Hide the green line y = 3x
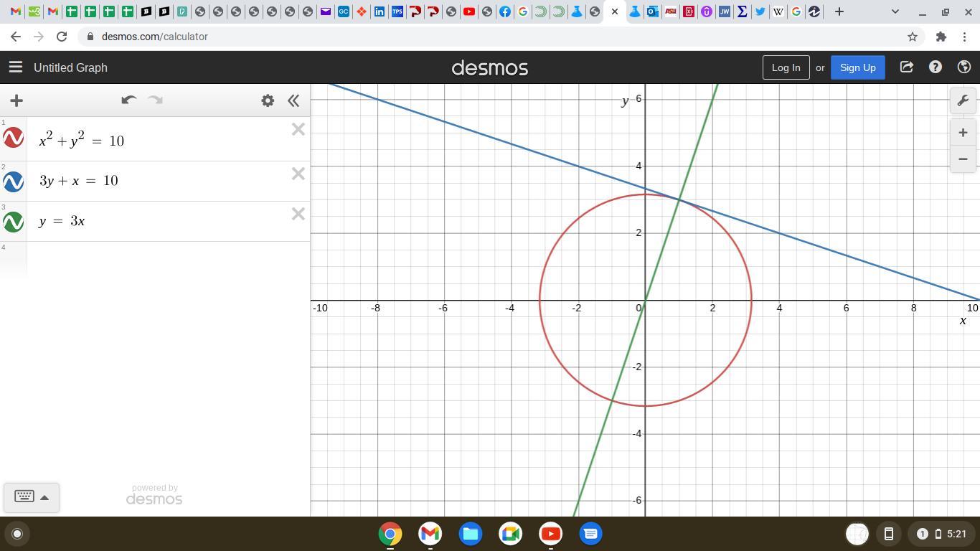Image resolution: width=980 pixels, height=551 pixels. coord(14,222)
